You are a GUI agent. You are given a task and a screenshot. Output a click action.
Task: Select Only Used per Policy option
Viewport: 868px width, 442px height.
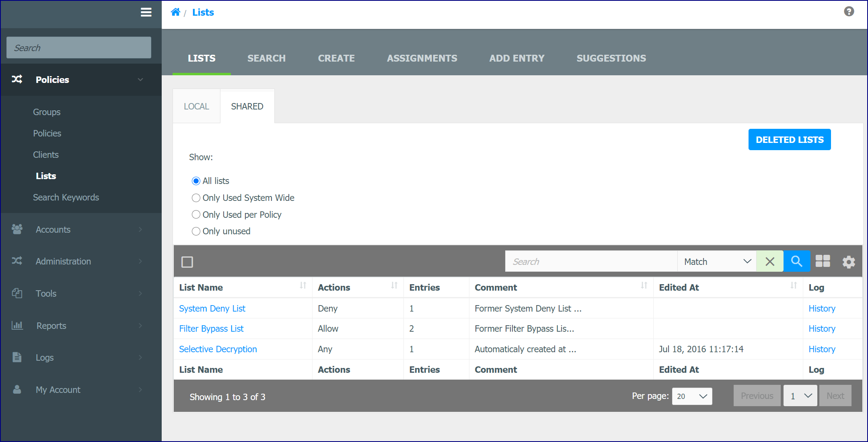196,215
